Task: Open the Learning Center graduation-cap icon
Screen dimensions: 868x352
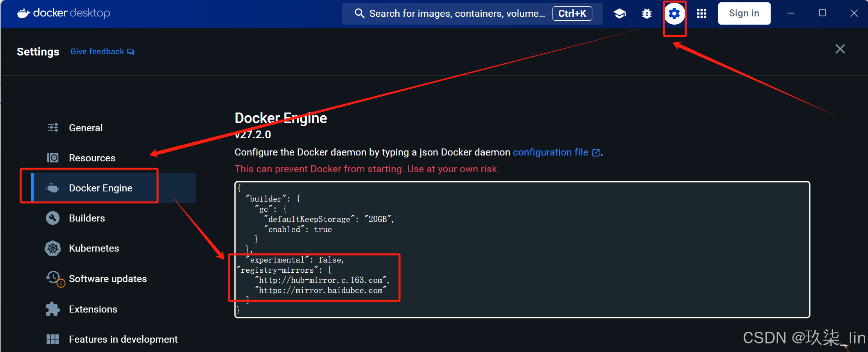Action: tap(620, 14)
